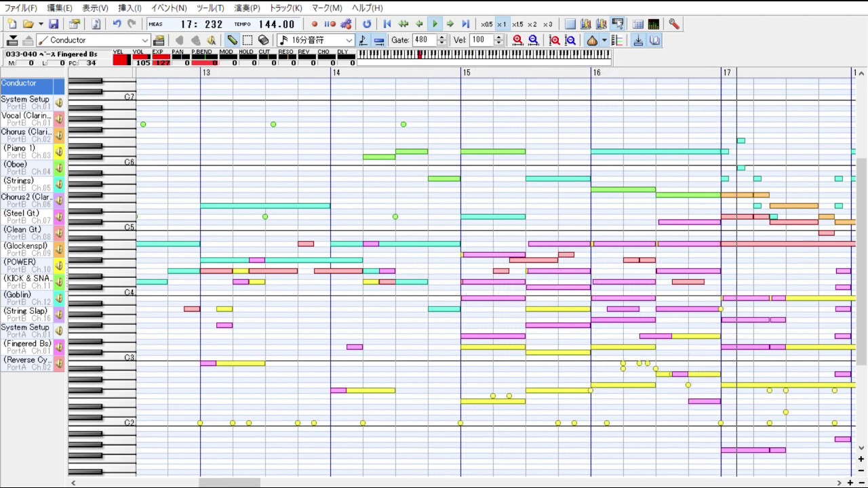868x488 pixels.
Task: Undo the last edit
Action: pyautogui.click(x=117, y=24)
